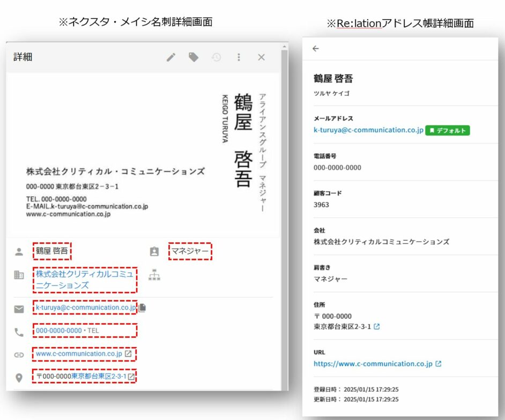
Task: Open the history clock icon
Action: coord(217,57)
